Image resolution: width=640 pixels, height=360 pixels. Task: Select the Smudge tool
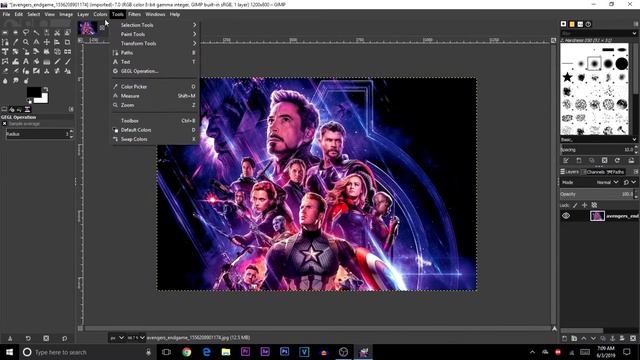16,81
